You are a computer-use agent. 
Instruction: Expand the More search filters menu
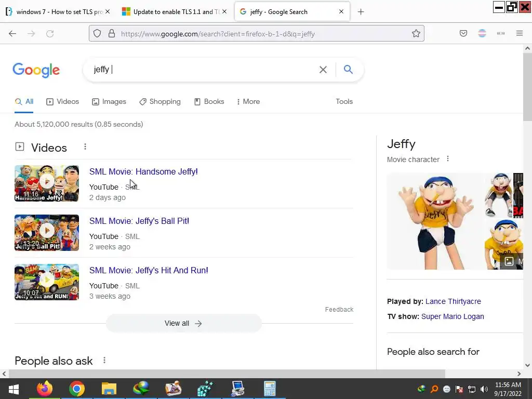248,101
